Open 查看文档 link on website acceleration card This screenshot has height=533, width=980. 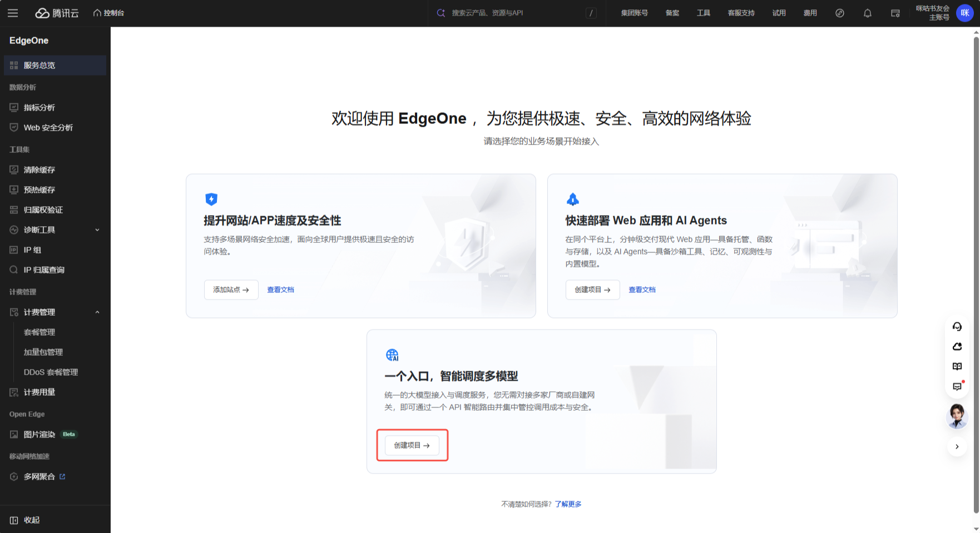pyautogui.click(x=280, y=290)
